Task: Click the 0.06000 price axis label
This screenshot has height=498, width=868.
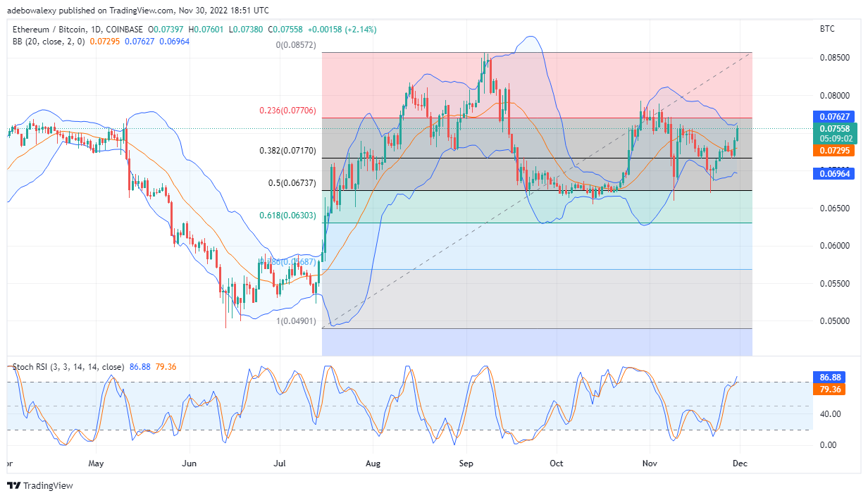Action: 834,246
